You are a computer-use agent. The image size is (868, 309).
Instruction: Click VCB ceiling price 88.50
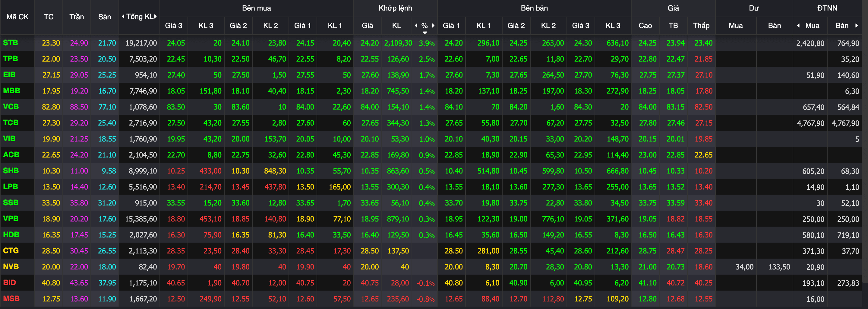(79, 107)
